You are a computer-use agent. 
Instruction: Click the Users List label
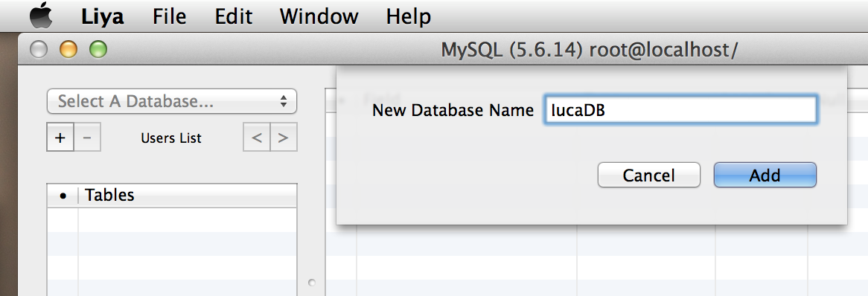171,138
